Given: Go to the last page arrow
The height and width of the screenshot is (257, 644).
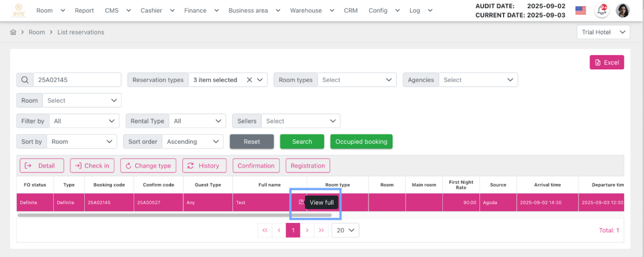Looking at the screenshot, I should (x=321, y=231).
